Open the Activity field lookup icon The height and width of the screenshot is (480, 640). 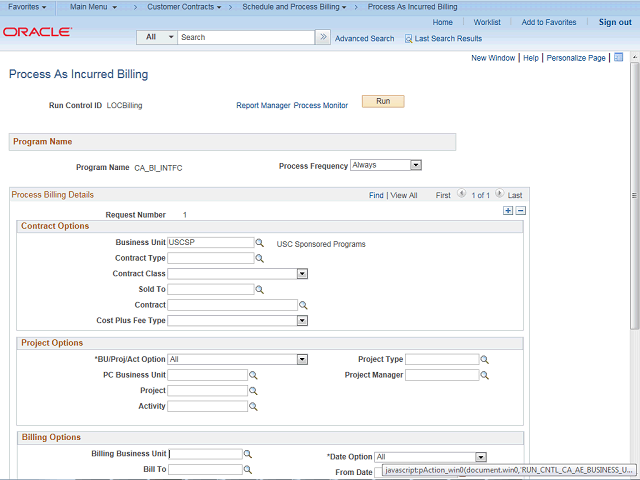coord(253,407)
